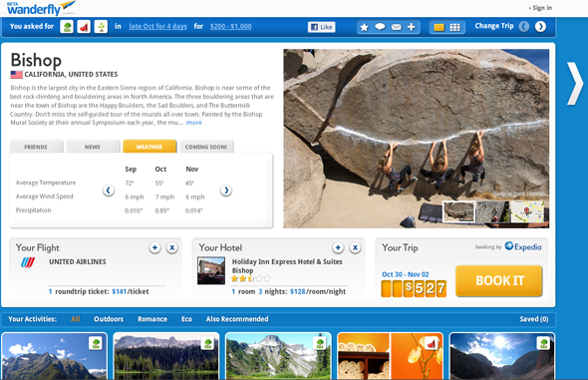588x380 pixels.
Task: Show later months in weather table
Action: [x=226, y=190]
